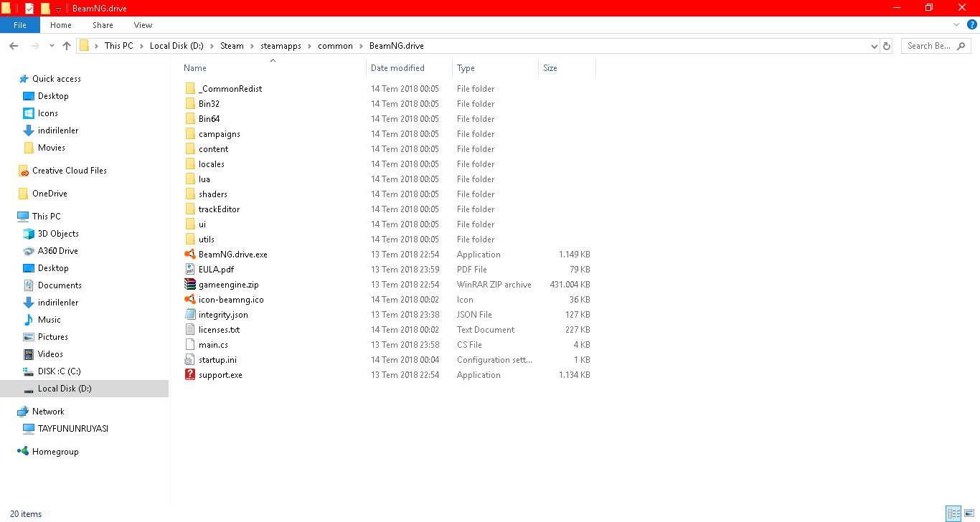
Task: Open the Customize Quick Access Toolbar dropdown
Action: [58, 9]
